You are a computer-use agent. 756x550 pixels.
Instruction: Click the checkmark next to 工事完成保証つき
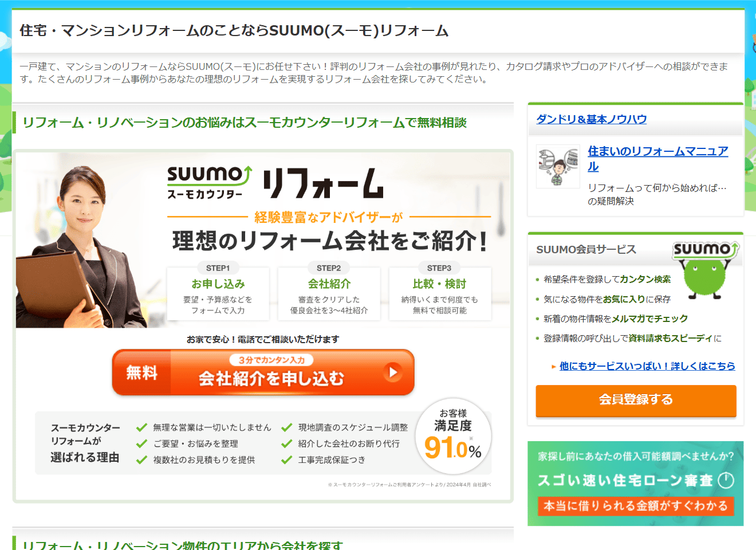286,459
